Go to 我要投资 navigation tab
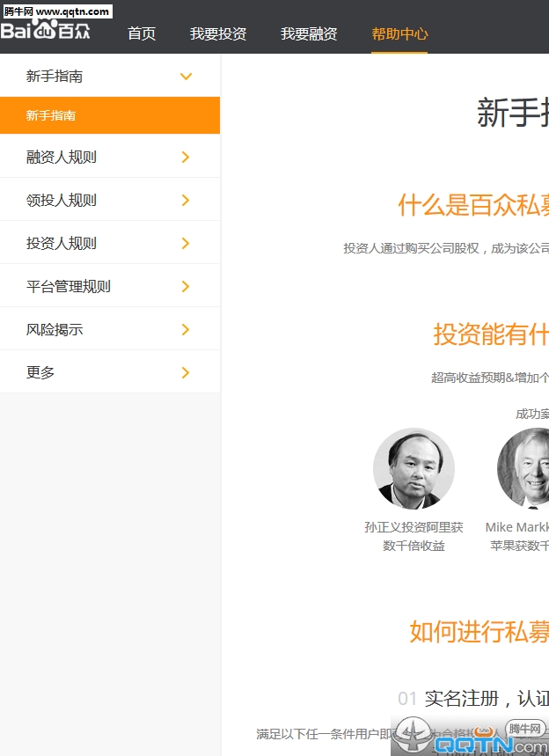The height and width of the screenshot is (756, 549). pos(218,33)
